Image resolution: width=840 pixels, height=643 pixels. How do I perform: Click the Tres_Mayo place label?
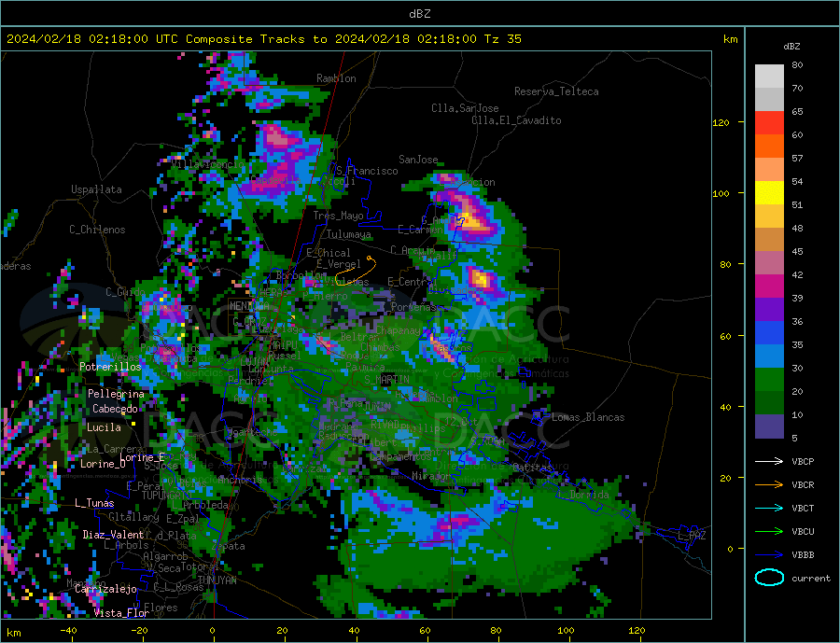tap(339, 216)
